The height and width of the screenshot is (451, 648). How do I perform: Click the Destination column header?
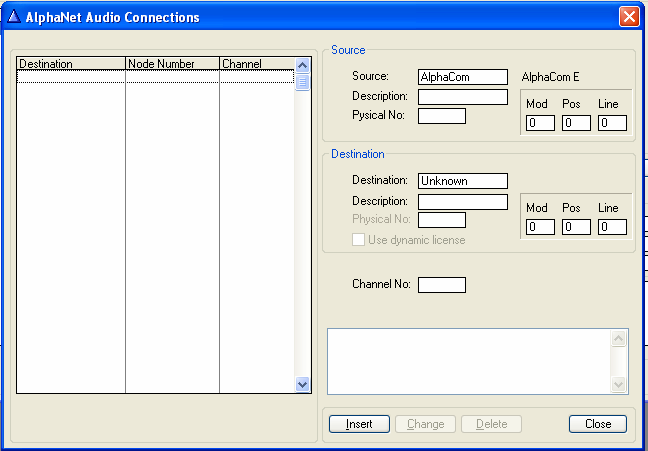click(x=71, y=64)
